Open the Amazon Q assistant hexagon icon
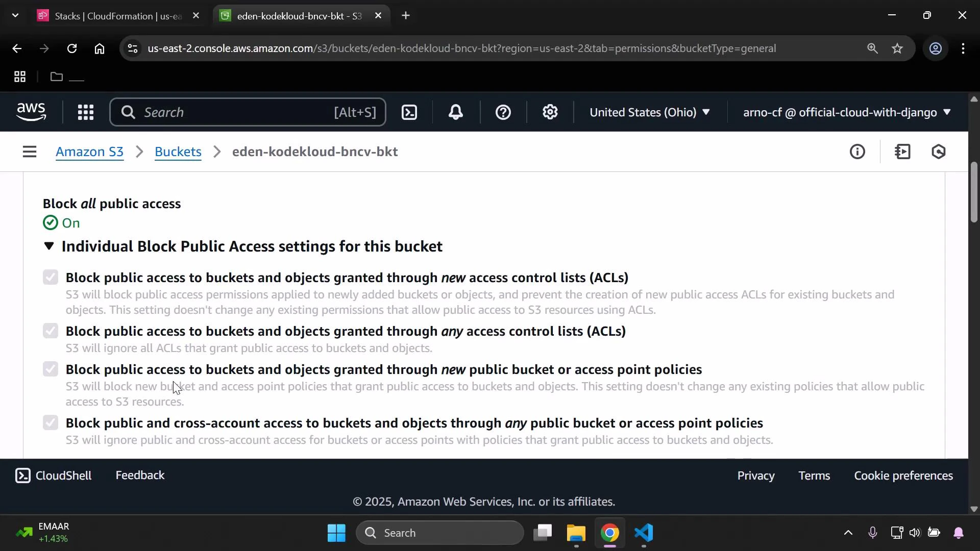Image resolution: width=980 pixels, height=551 pixels. (x=939, y=152)
